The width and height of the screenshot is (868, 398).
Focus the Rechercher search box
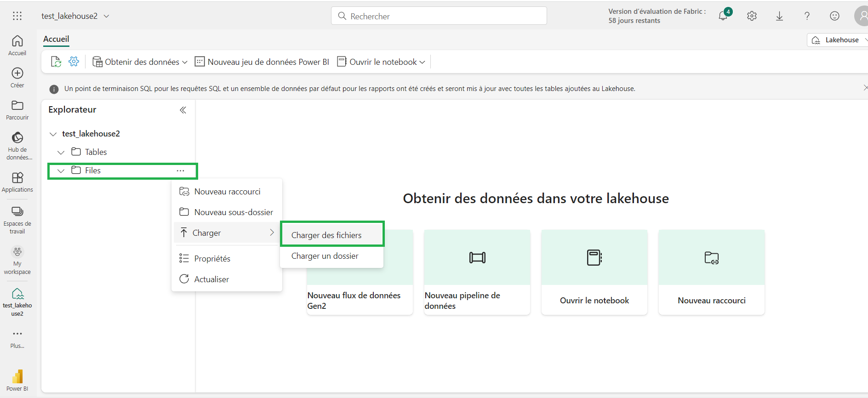(x=439, y=16)
